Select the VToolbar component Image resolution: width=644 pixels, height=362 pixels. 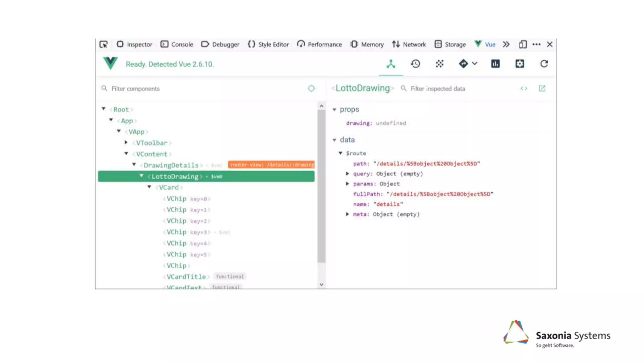pos(152,143)
